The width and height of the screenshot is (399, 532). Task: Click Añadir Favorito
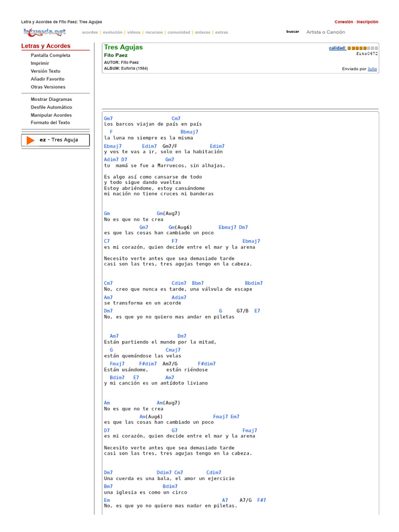(47, 79)
